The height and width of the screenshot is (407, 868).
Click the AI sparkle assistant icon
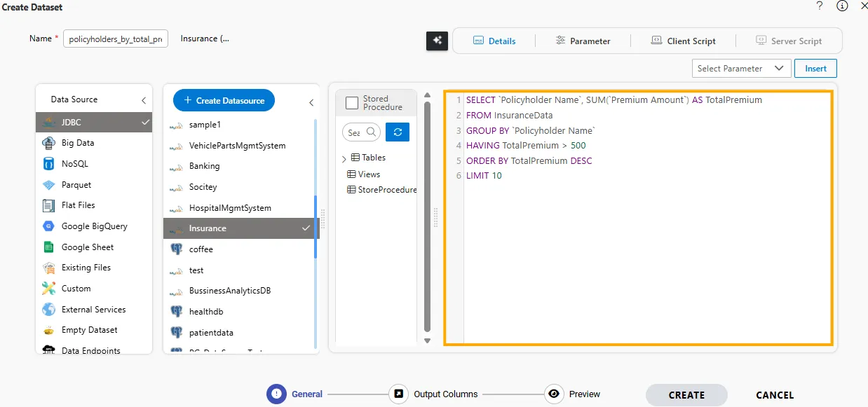click(437, 41)
